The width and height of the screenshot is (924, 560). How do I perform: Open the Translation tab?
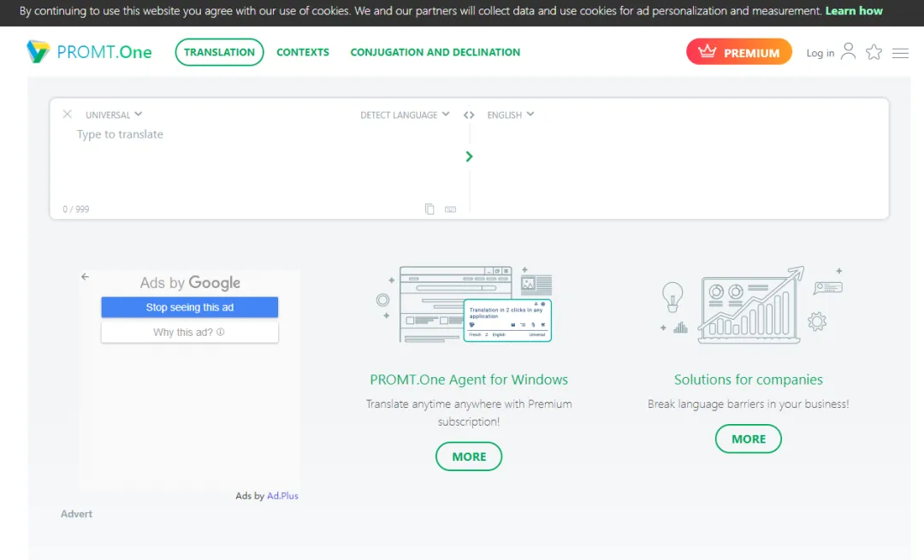(x=219, y=52)
